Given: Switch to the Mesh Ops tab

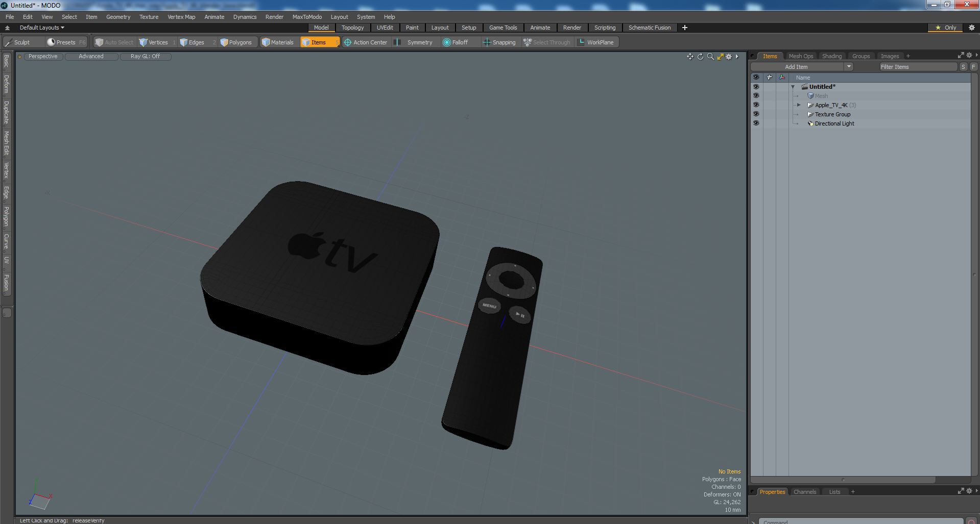Looking at the screenshot, I should pos(801,56).
